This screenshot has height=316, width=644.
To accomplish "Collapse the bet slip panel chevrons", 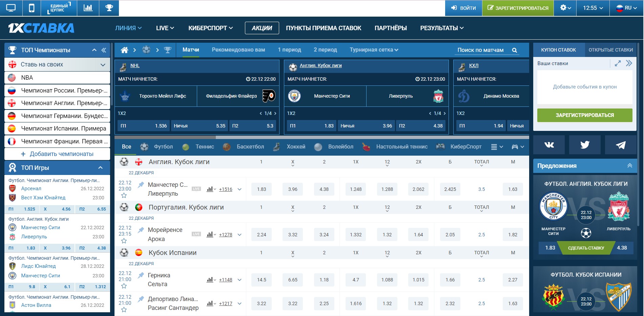I will coord(629,63).
